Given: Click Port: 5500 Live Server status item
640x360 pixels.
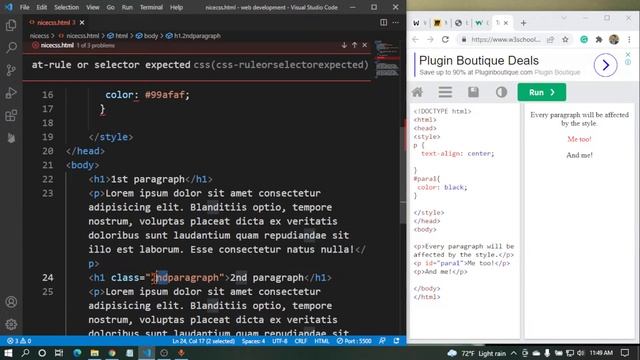Looking at the screenshot, I should tap(354, 341).
